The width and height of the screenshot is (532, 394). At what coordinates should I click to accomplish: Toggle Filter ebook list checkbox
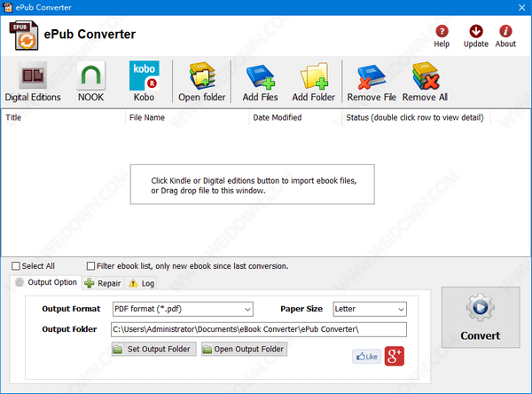[90, 266]
